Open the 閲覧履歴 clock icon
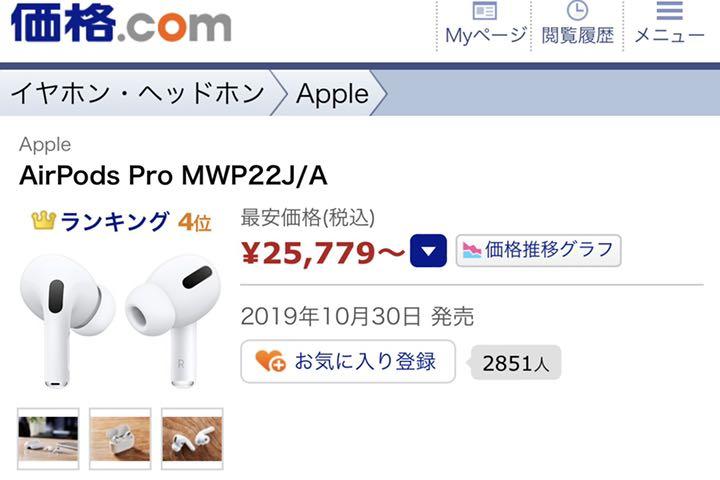The image size is (720, 480). (577, 10)
